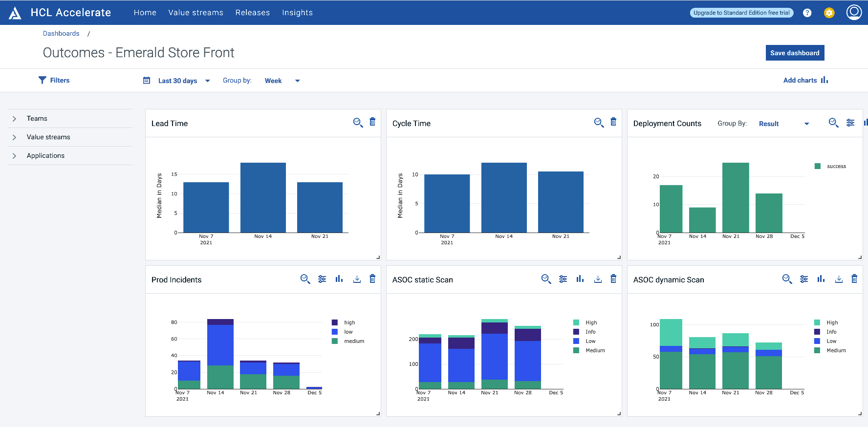The image size is (868, 427).
Task: Expand the Applications filter section
Action: coord(70,156)
